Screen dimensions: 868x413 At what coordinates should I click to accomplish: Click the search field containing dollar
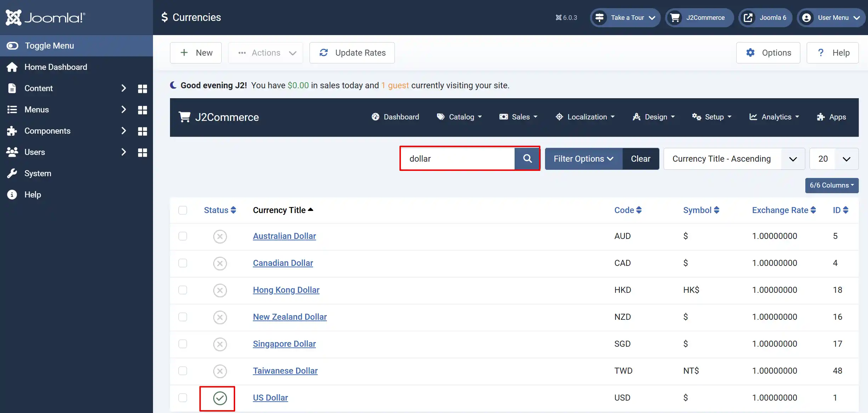coord(458,159)
